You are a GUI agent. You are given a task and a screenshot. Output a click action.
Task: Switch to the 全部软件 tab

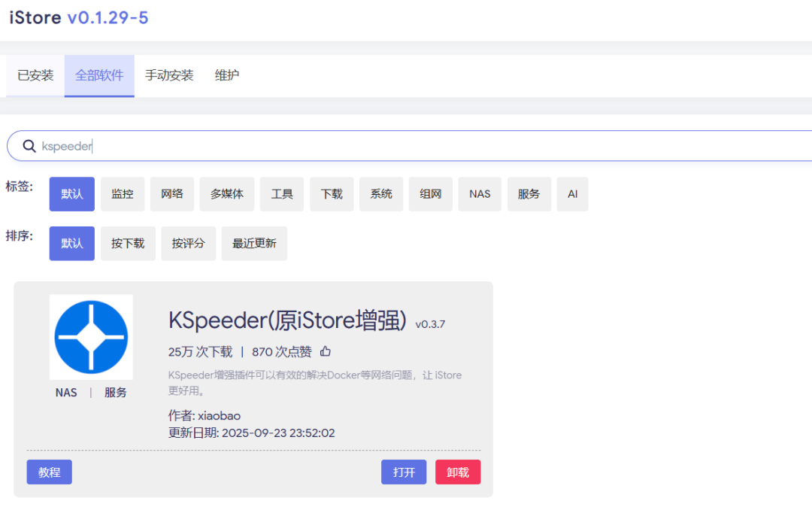[99, 75]
